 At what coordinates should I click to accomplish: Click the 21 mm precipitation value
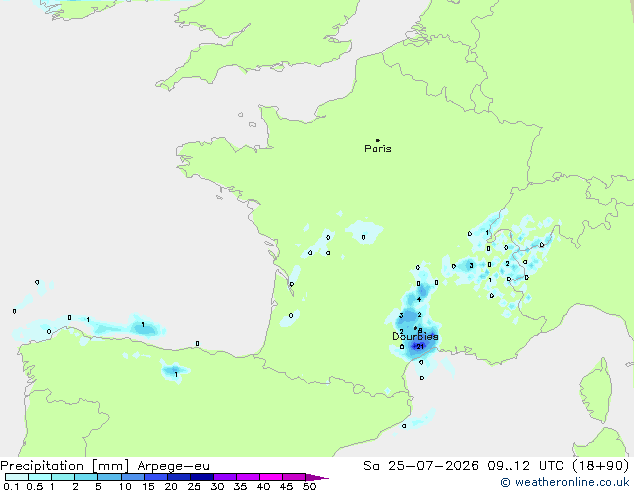[x=420, y=346]
